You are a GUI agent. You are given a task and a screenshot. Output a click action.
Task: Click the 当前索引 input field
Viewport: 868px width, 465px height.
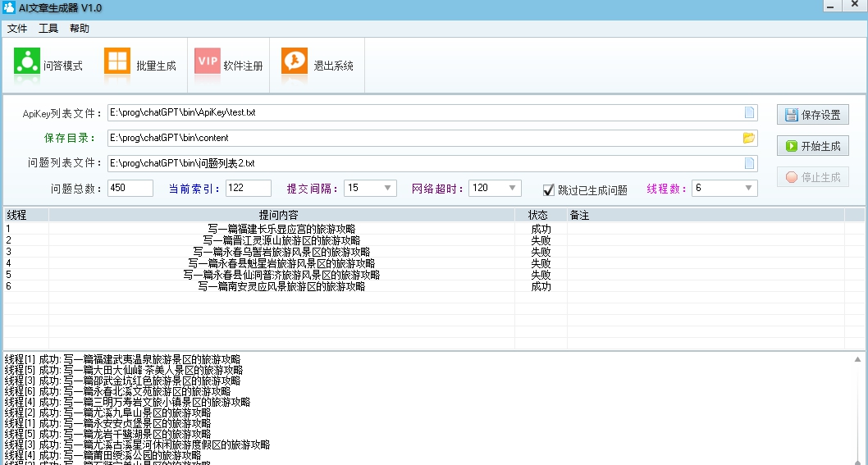(x=248, y=189)
